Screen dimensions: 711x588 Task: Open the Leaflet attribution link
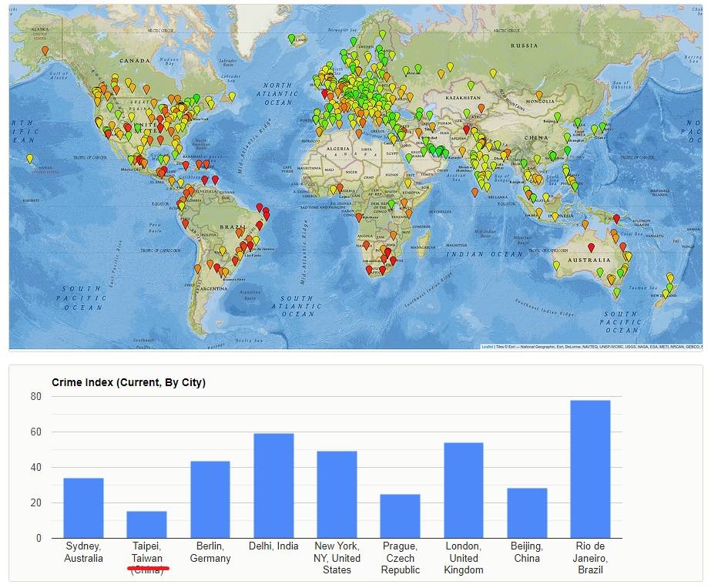point(487,347)
